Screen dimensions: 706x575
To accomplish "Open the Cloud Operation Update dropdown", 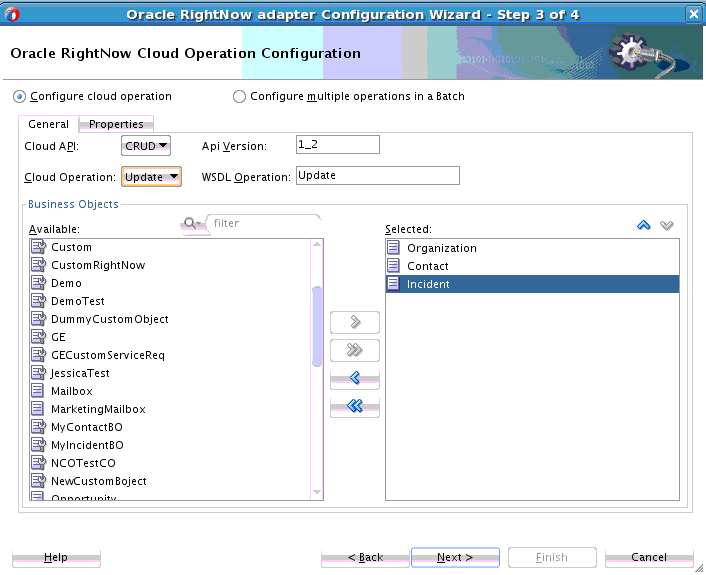I will [x=151, y=177].
